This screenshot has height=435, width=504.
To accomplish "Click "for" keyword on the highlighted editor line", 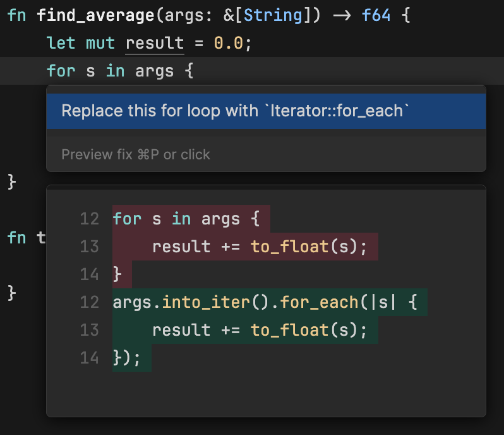I will pos(61,70).
